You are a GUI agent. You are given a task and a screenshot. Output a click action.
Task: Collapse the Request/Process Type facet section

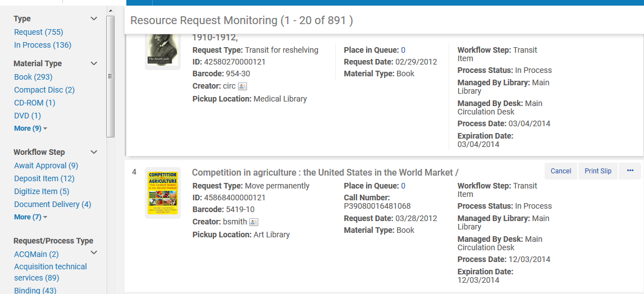tap(94, 252)
